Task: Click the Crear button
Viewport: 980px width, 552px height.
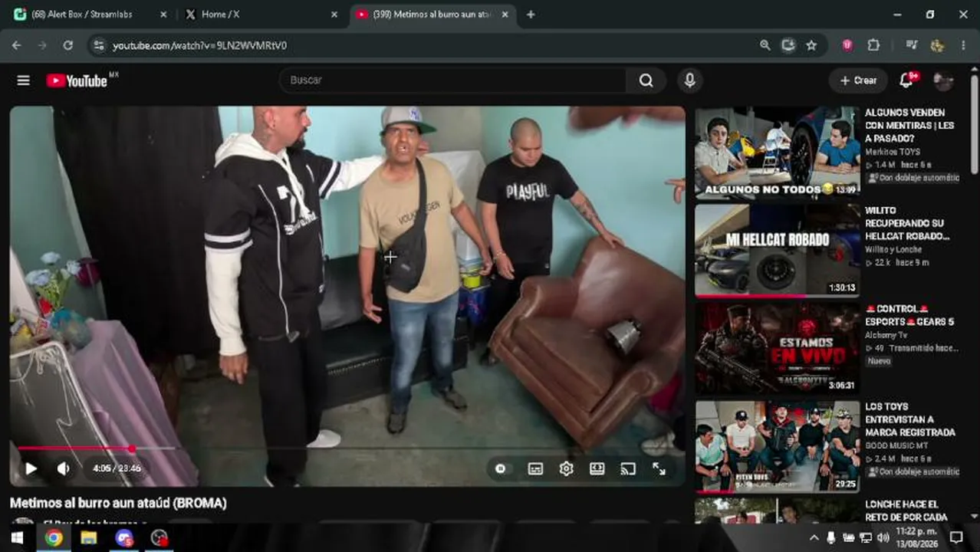Action: coord(858,80)
